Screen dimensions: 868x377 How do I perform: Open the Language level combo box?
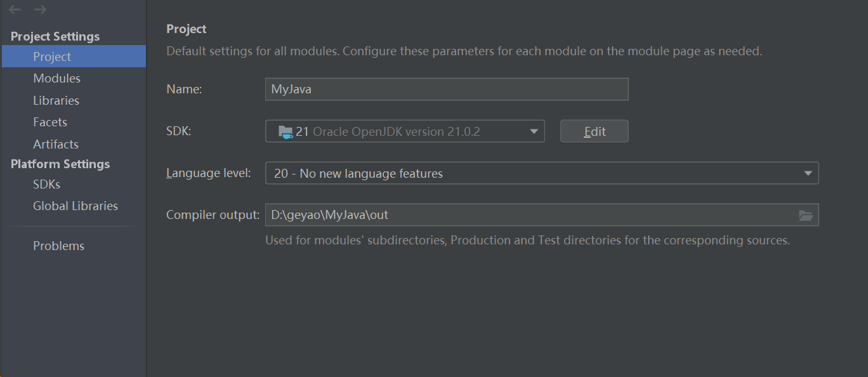(x=533, y=173)
